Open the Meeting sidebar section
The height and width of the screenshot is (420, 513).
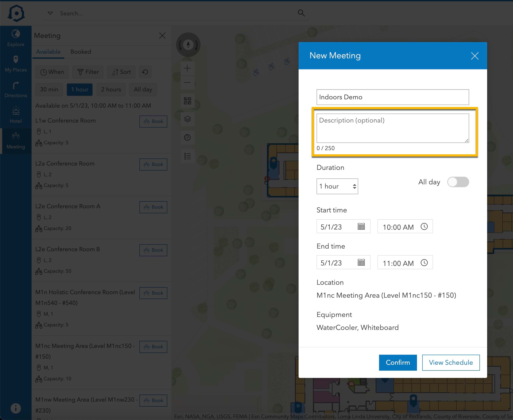pos(16,141)
